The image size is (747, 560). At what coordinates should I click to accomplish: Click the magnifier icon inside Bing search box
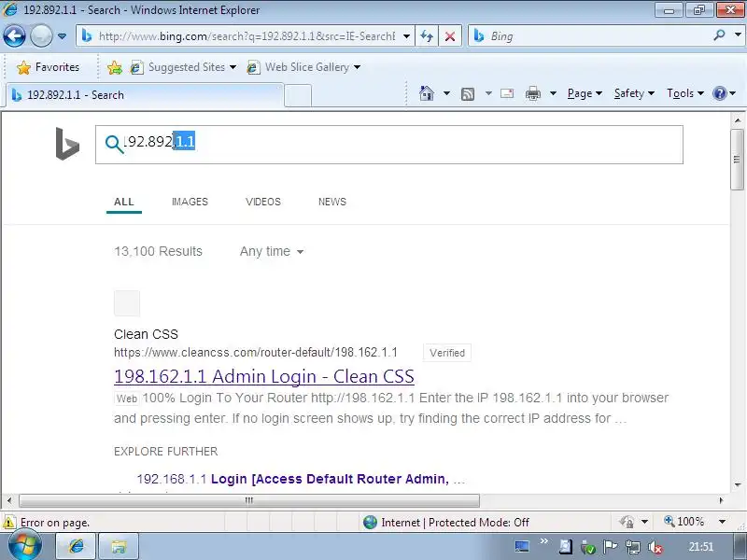114,144
